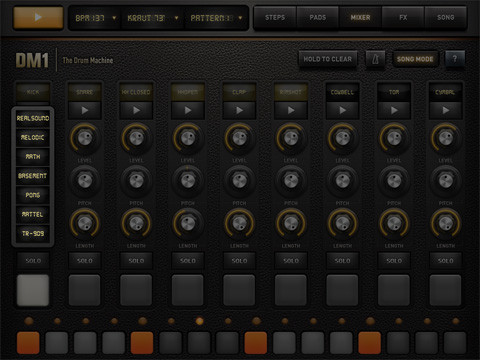Click the Rimshot pitch knob

(x=291, y=181)
